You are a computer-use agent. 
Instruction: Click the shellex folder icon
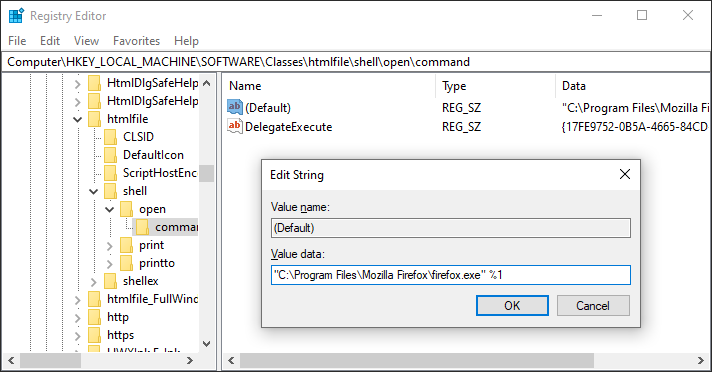pos(111,281)
